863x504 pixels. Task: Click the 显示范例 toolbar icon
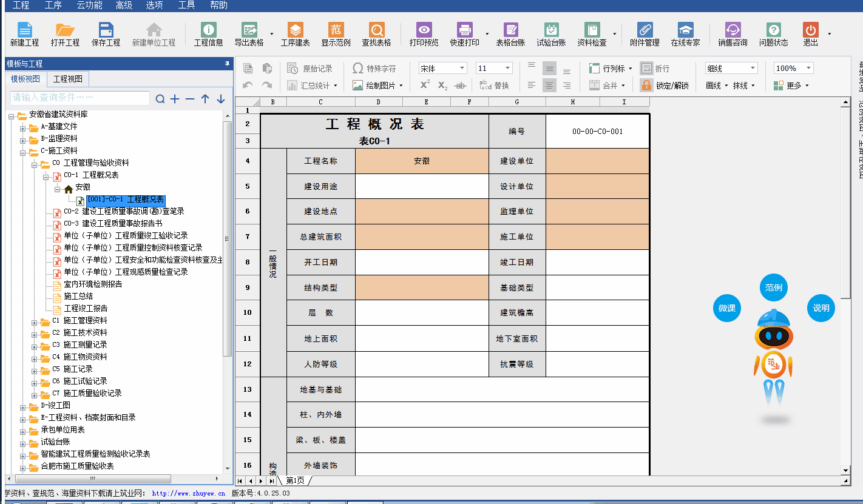pos(336,30)
